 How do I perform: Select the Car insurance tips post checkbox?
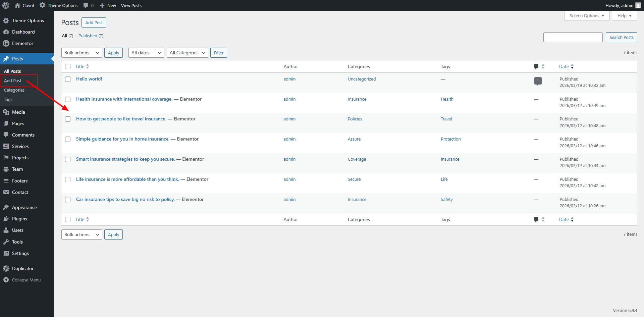point(68,200)
